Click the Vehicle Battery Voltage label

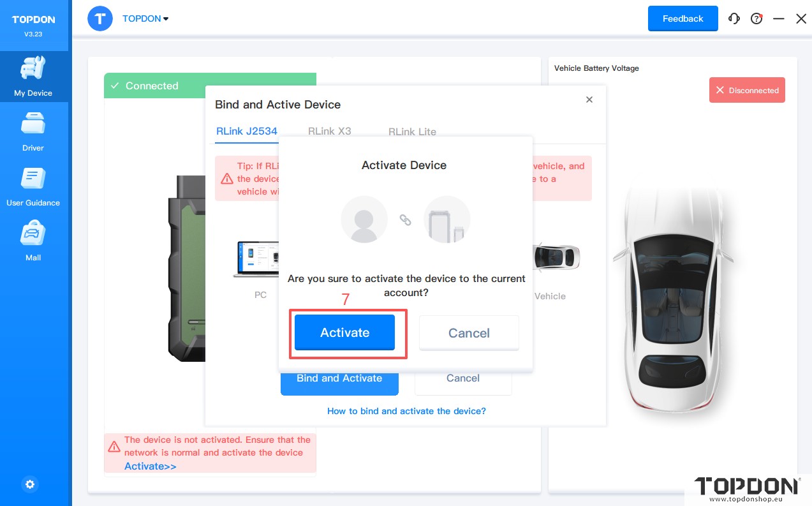tap(596, 68)
